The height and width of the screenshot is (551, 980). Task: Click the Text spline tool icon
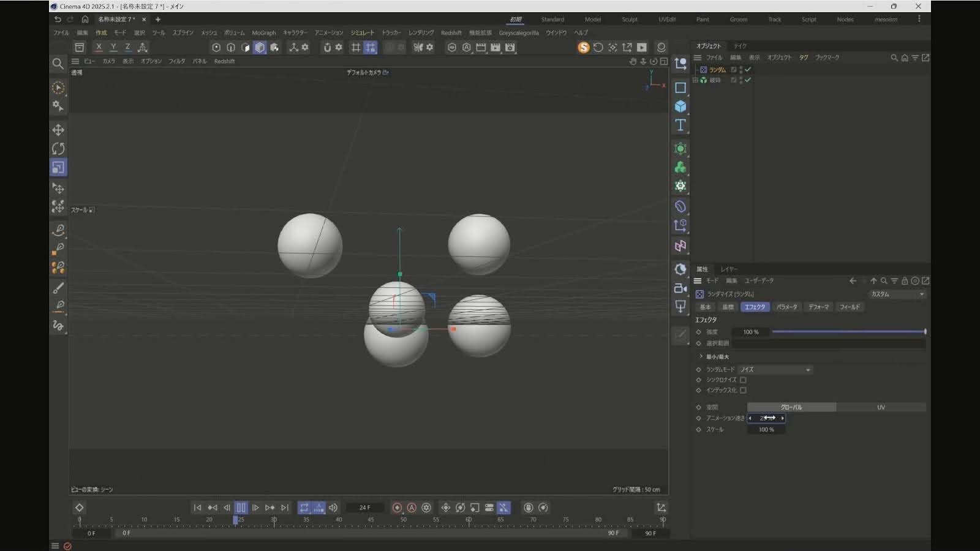680,126
